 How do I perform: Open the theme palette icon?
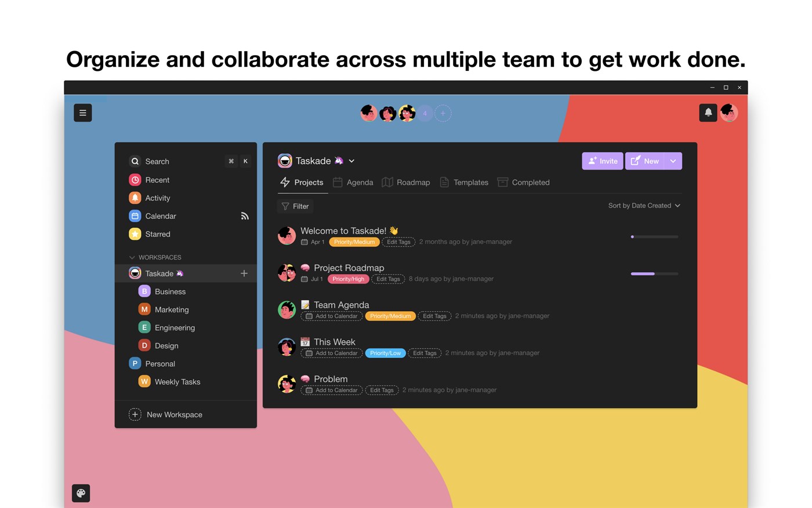(81, 493)
